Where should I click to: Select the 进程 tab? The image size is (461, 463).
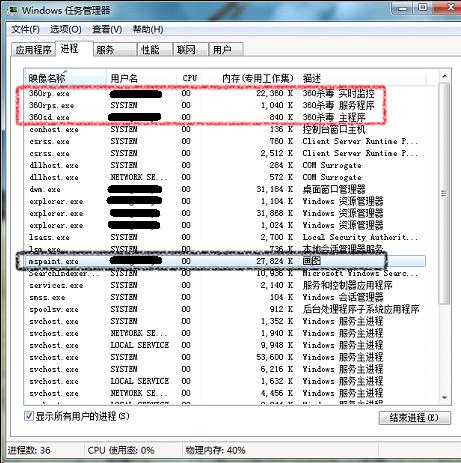(74, 49)
